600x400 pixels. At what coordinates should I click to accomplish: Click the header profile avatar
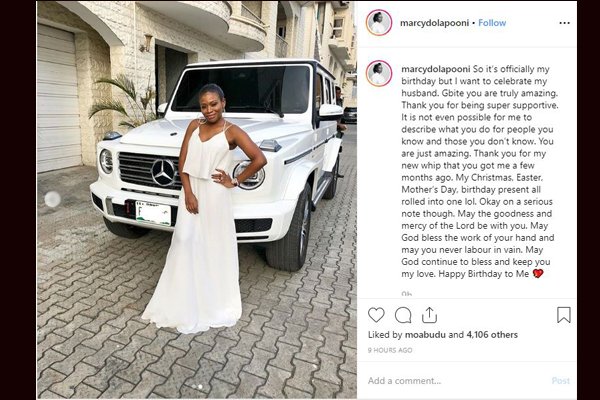[x=379, y=23]
